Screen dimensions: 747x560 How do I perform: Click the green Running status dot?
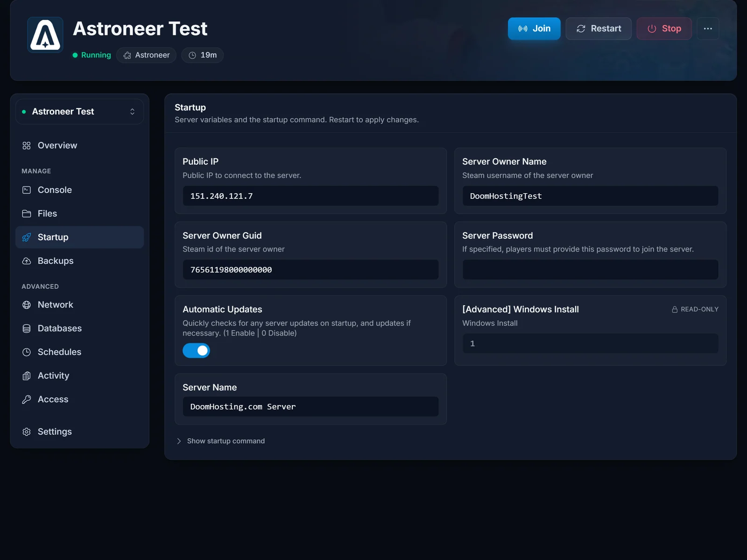[x=75, y=55]
